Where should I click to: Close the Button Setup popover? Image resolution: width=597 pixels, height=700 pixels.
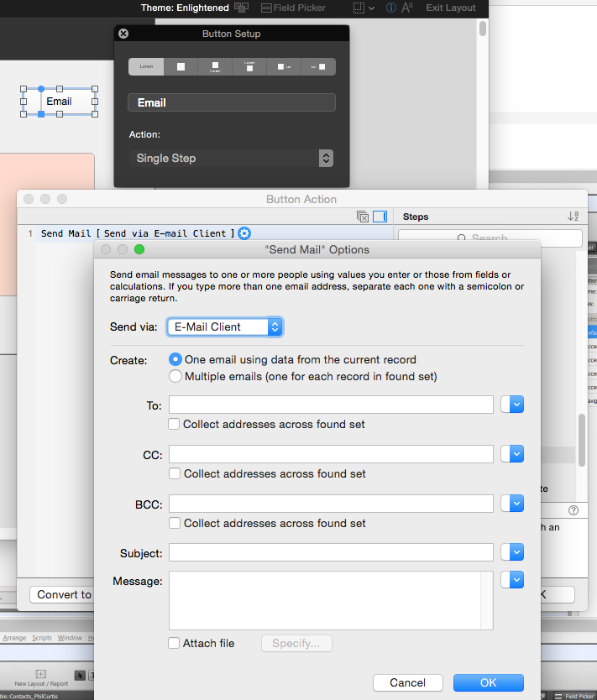[123, 34]
